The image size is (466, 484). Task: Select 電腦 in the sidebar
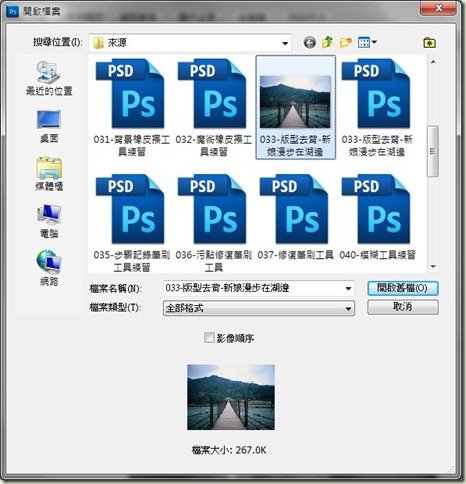(x=49, y=221)
